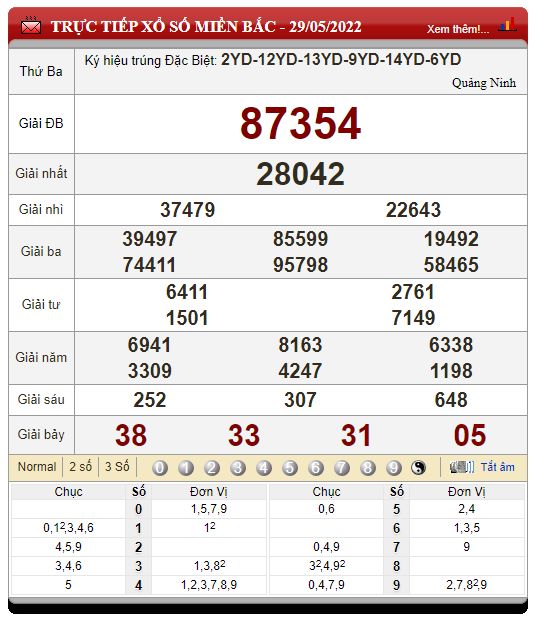Screen dimensions: 534x618
Task: Switch to the Normal view tab
Action: pos(37,467)
